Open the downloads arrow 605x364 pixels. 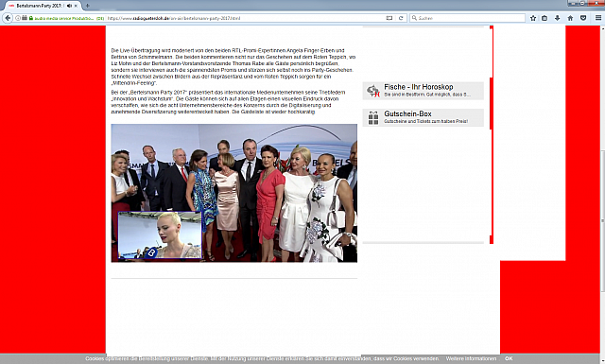[x=557, y=18]
